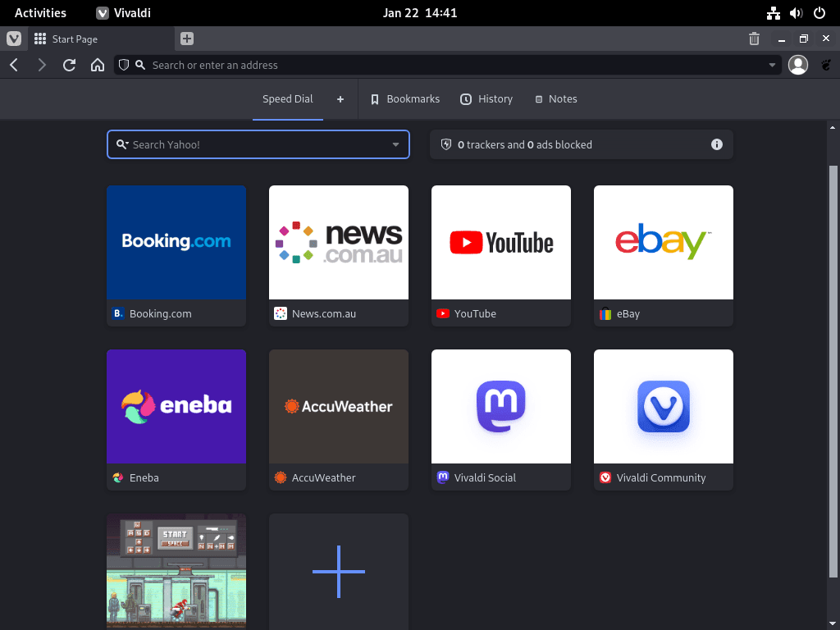This screenshot has width=840, height=630.
Task: Add a new Speed Dial group with plus
Action: [340, 98]
